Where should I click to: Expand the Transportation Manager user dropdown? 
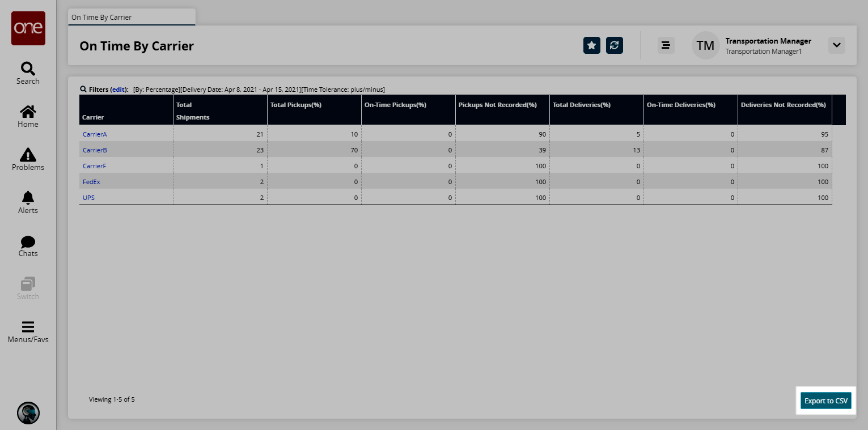837,45
